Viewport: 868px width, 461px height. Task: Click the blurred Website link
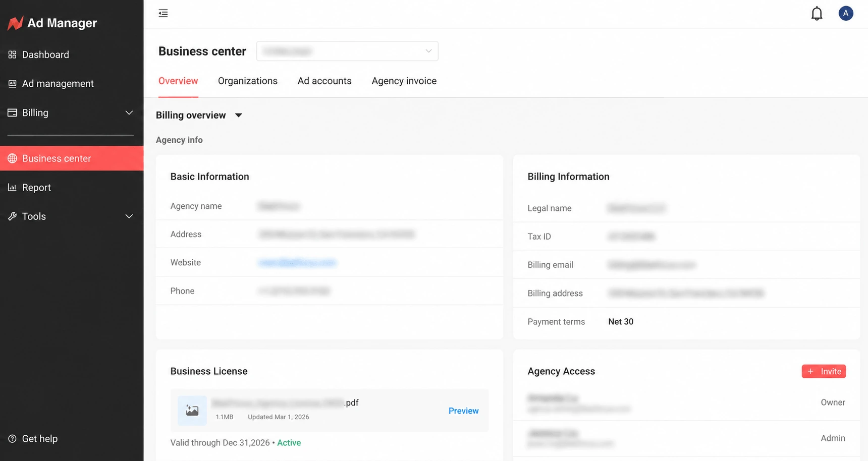[x=297, y=262]
